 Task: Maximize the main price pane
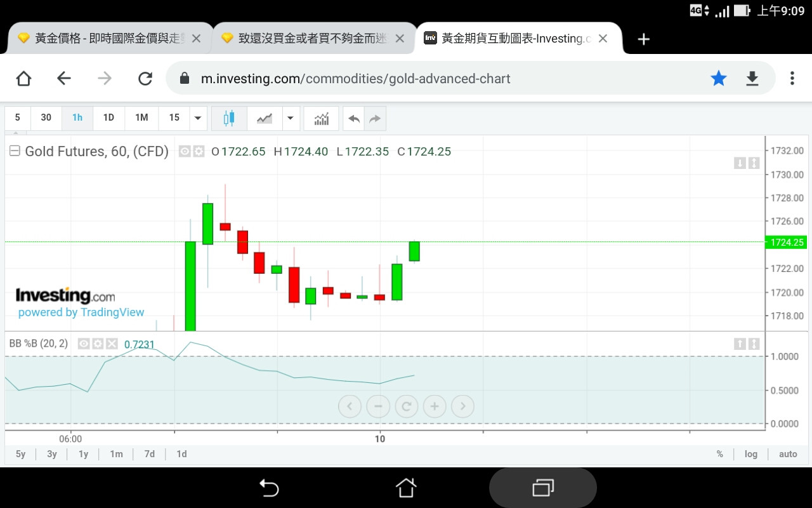coord(754,163)
